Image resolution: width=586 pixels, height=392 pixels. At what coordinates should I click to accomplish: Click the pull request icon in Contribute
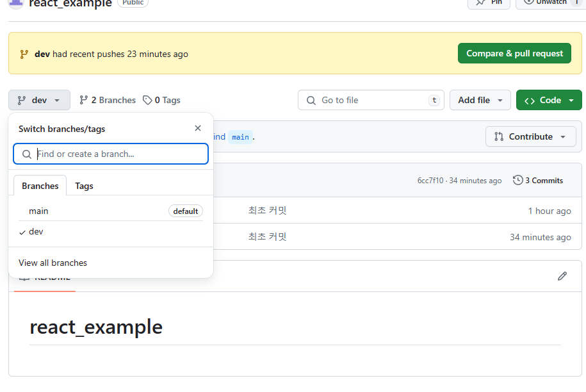pyautogui.click(x=498, y=137)
